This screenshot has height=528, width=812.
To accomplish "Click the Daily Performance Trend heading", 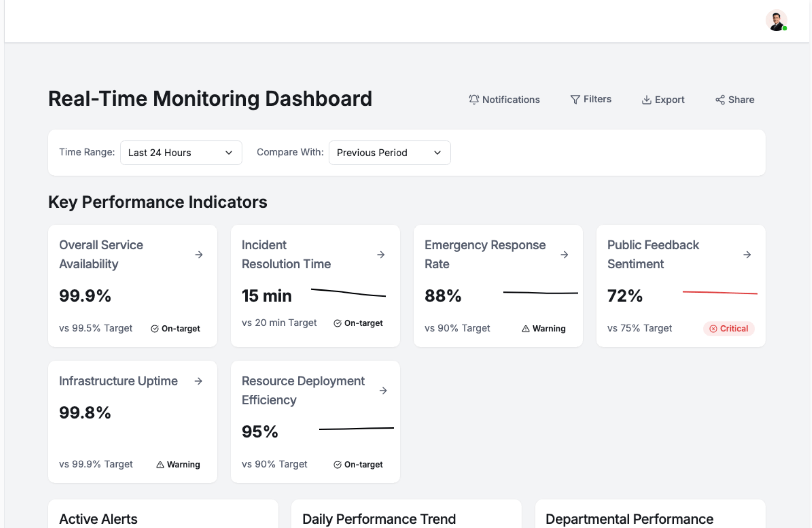I will point(379,519).
